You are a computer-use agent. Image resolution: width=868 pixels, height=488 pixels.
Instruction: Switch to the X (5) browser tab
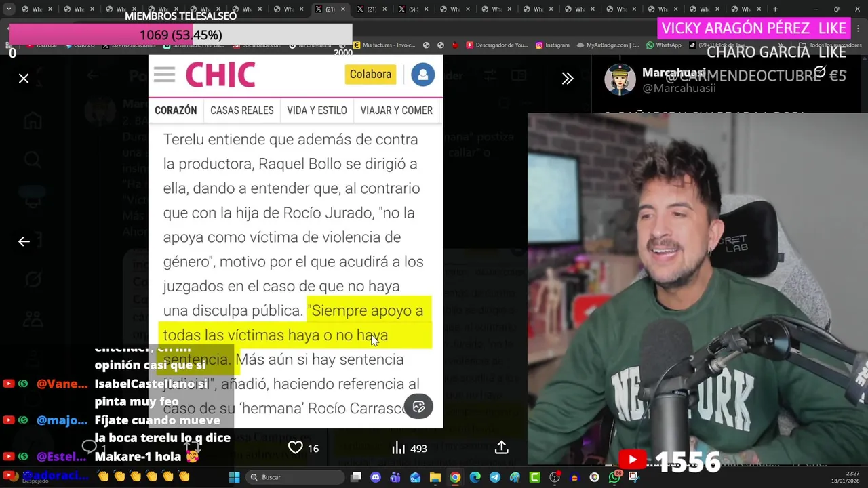(x=413, y=9)
